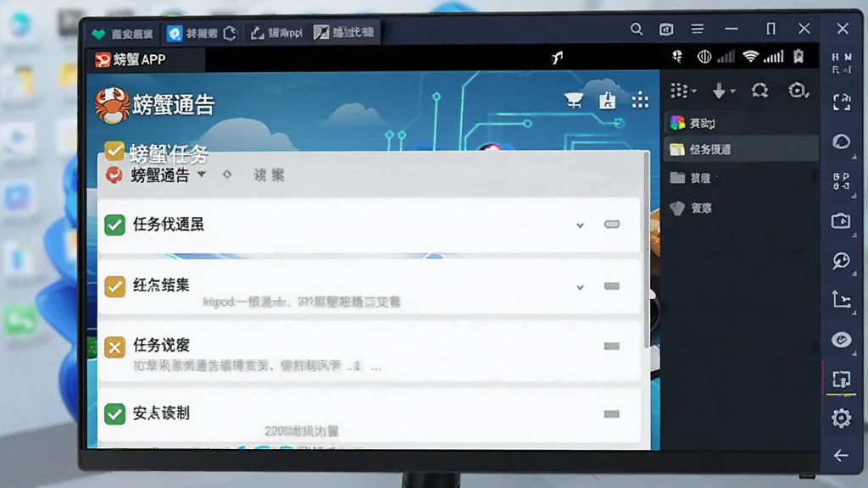Screen dimensions: 868x488
Task: Select the gray folder item in the side panel
Action: point(741,178)
